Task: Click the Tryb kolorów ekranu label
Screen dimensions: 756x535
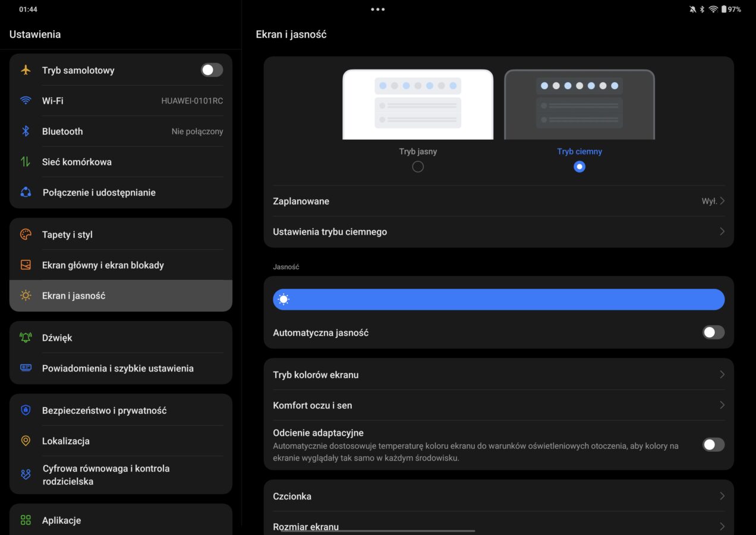Action: click(x=316, y=375)
